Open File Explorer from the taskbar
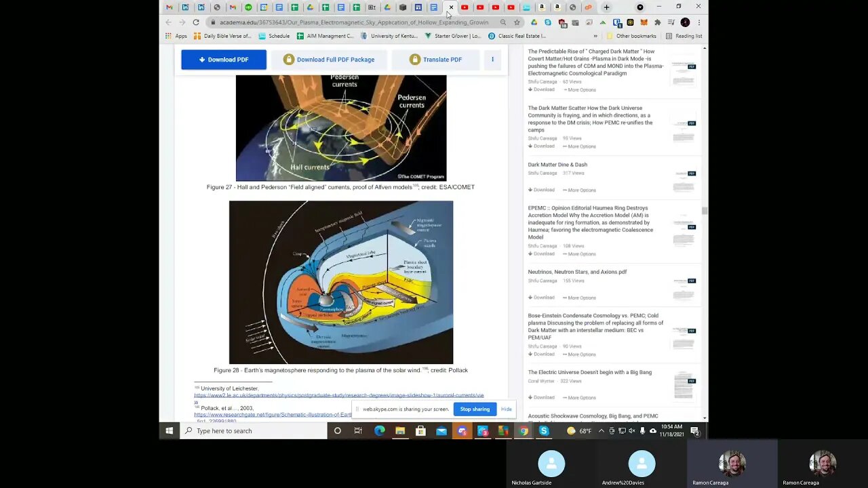Image resolution: width=868 pixels, height=488 pixels. click(x=400, y=430)
